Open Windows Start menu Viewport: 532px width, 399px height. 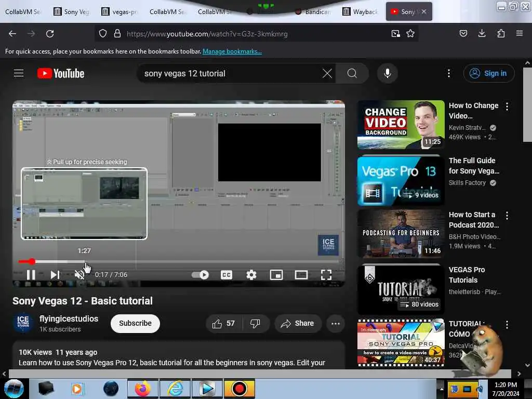(x=14, y=389)
